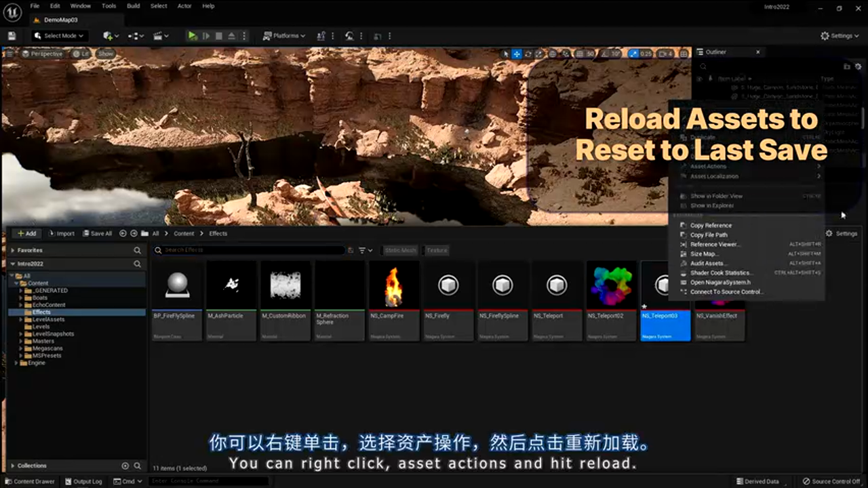Screen dimensions: 868x488
Task: Toggle scale snapping in viewport toolbar
Action: (633, 54)
